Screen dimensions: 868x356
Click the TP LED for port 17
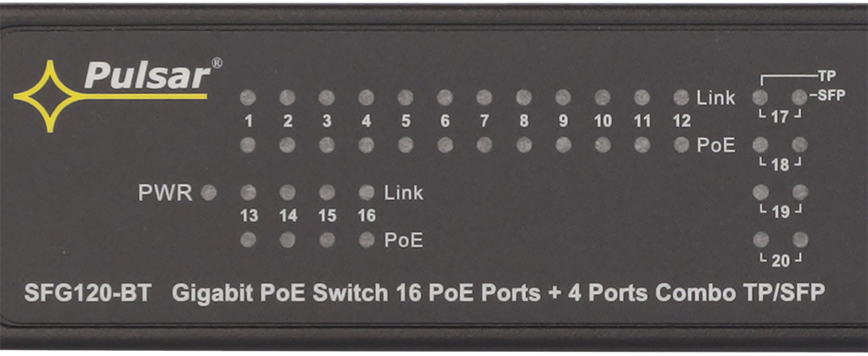click(760, 98)
